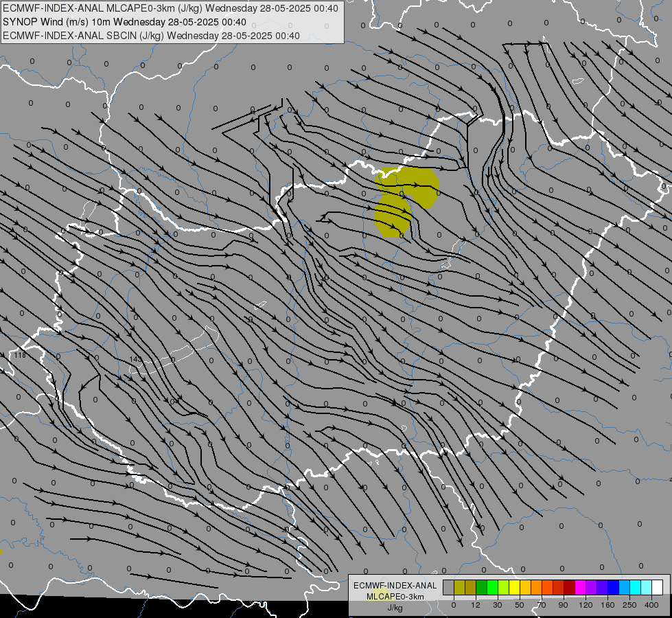Click the pure blue swatch after 160
The image size is (672, 618).
pyautogui.click(x=613, y=587)
